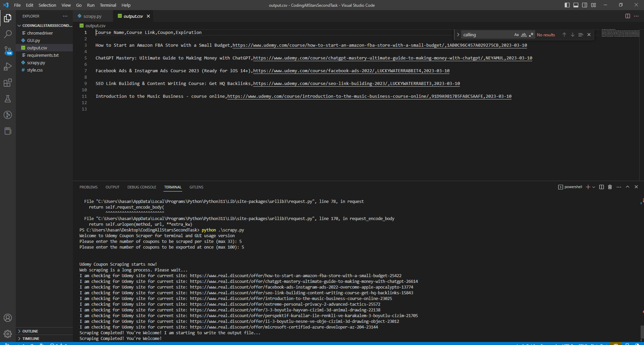Create a new terminal with the plus icon
The image size is (644, 345).
pyautogui.click(x=587, y=187)
